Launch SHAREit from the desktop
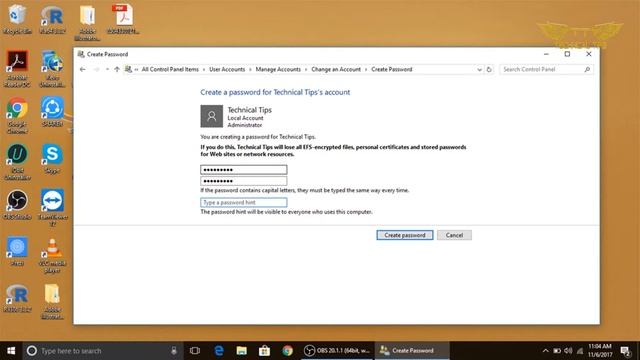640x360 pixels. coord(52,112)
